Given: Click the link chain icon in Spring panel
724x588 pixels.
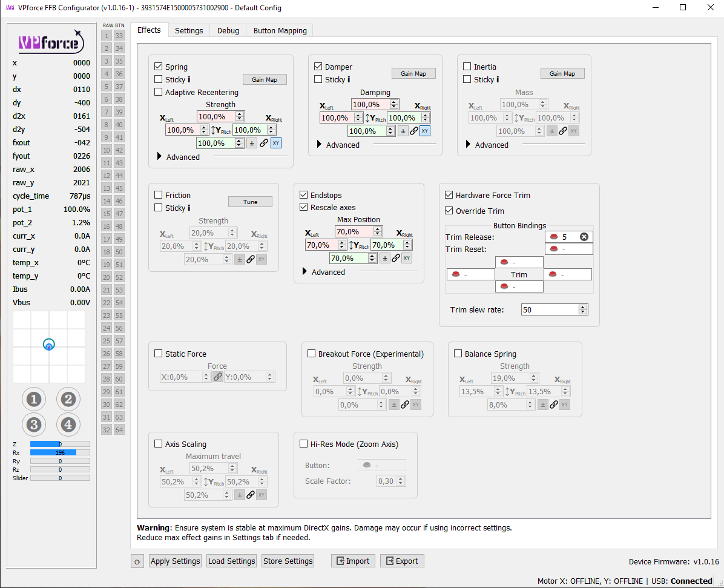Looking at the screenshot, I should (264, 143).
